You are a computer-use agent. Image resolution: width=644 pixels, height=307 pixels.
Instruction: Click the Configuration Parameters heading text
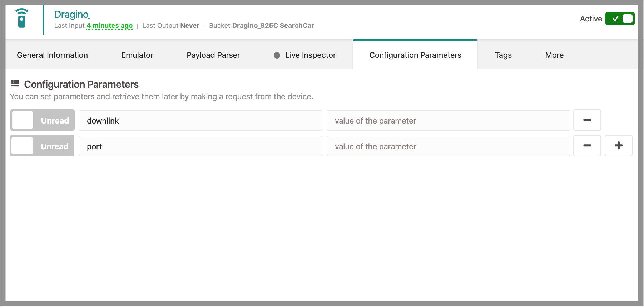tap(81, 84)
